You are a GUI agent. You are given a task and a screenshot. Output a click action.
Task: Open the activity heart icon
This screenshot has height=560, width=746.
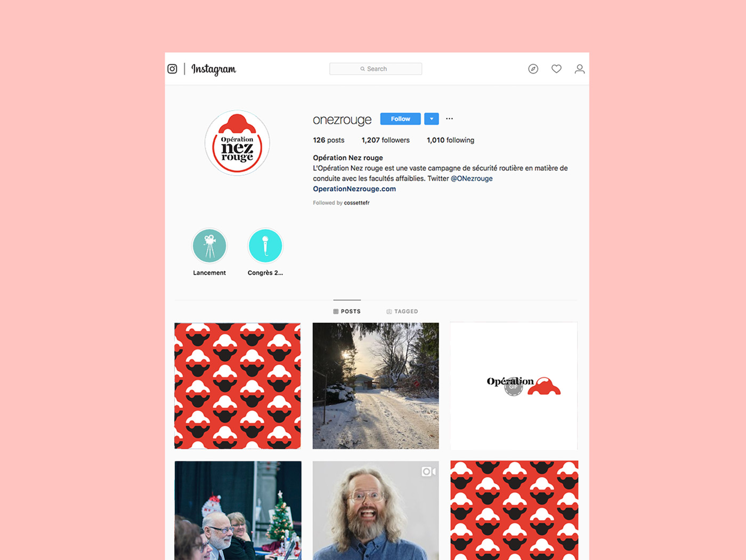point(556,69)
